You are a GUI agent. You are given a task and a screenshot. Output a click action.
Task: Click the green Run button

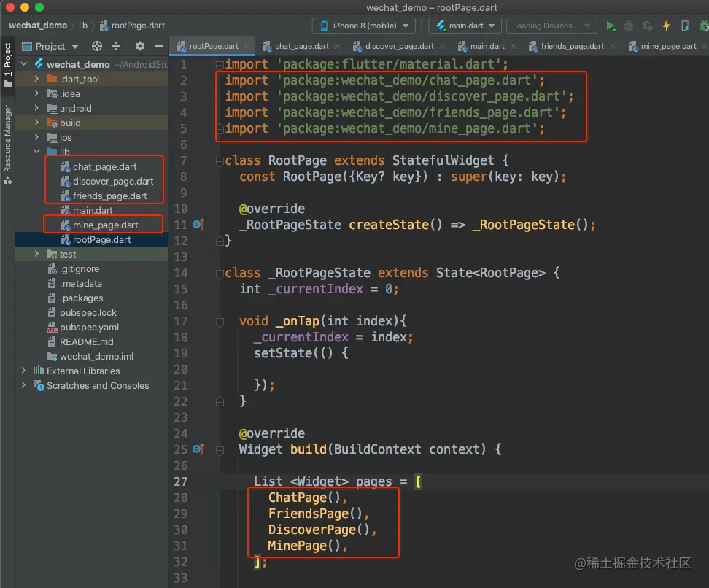coord(611,26)
